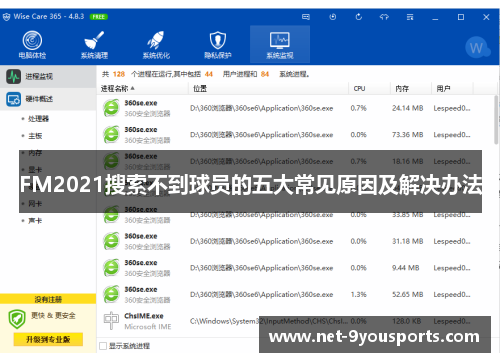The image size is (500, 362).
Task: Click the 360 browser icon of 9.44 MB row
Action: (111, 268)
